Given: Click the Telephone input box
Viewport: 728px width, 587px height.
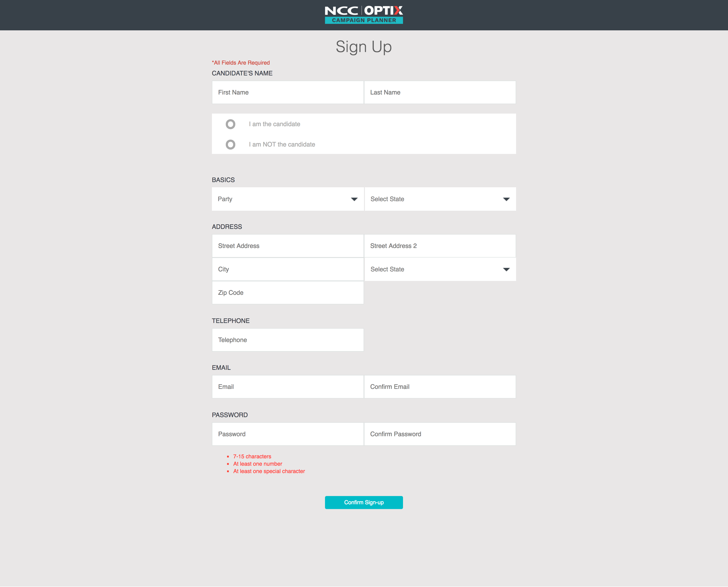Looking at the screenshot, I should tap(288, 340).
